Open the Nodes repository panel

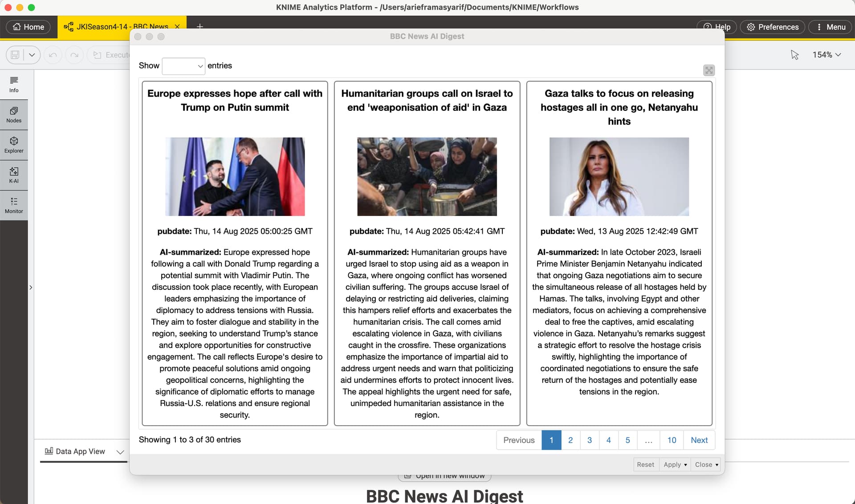coord(14,114)
